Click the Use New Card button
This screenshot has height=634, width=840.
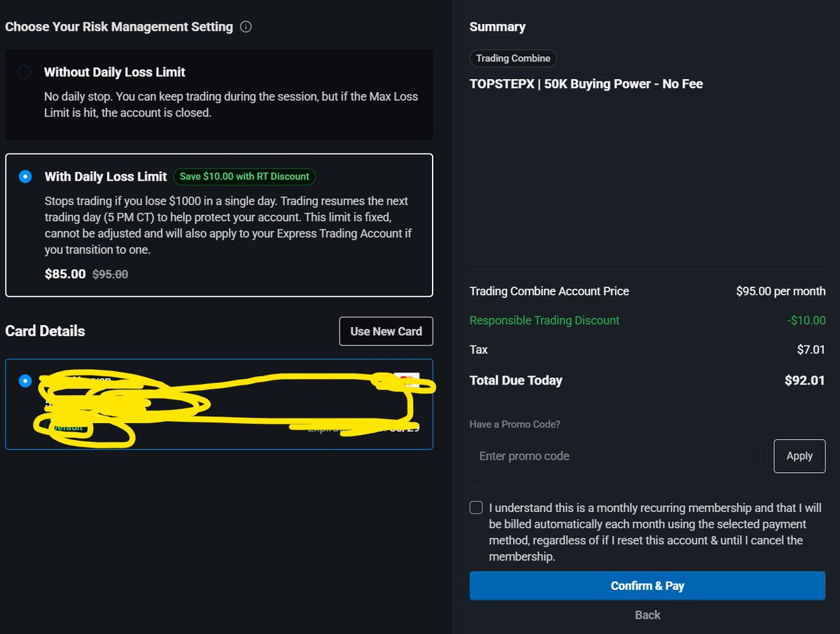tap(386, 331)
